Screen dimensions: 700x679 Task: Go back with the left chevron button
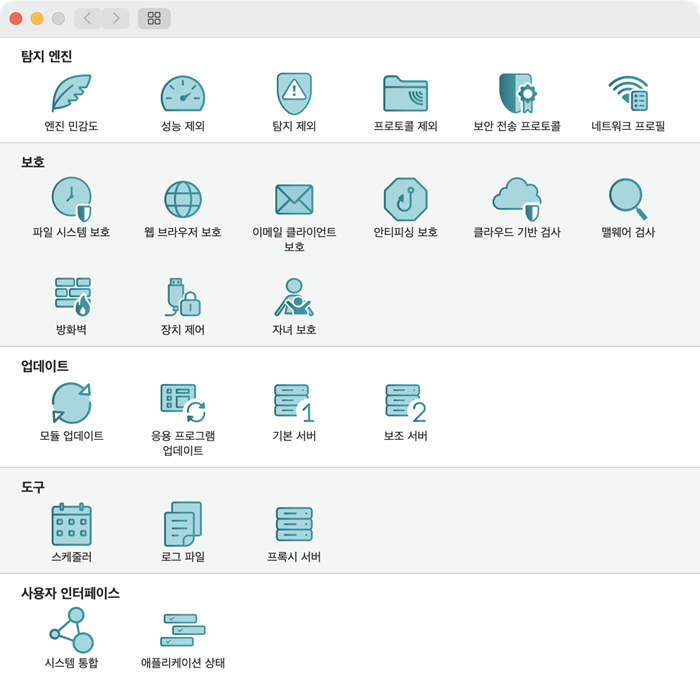(x=88, y=18)
